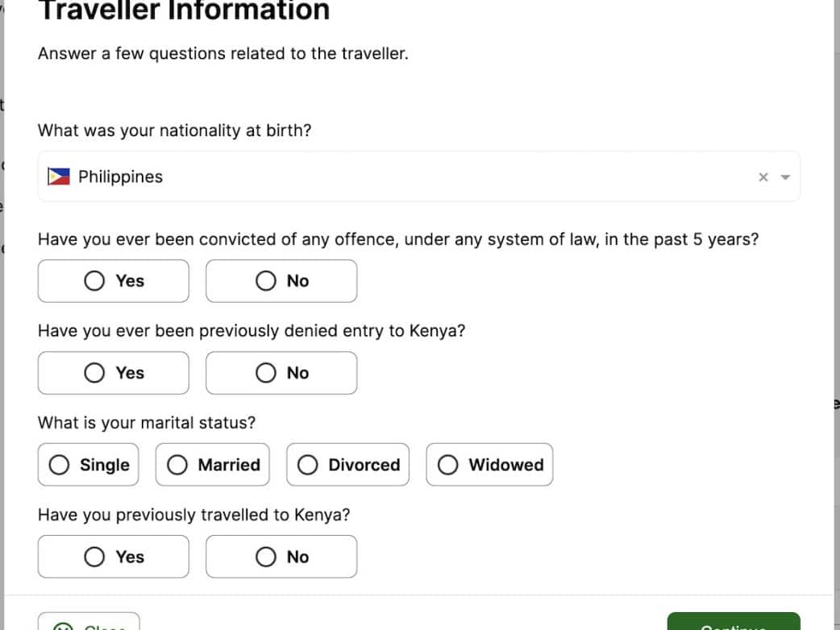
Task: Click the Traveller Information heading
Action: click(x=184, y=11)
